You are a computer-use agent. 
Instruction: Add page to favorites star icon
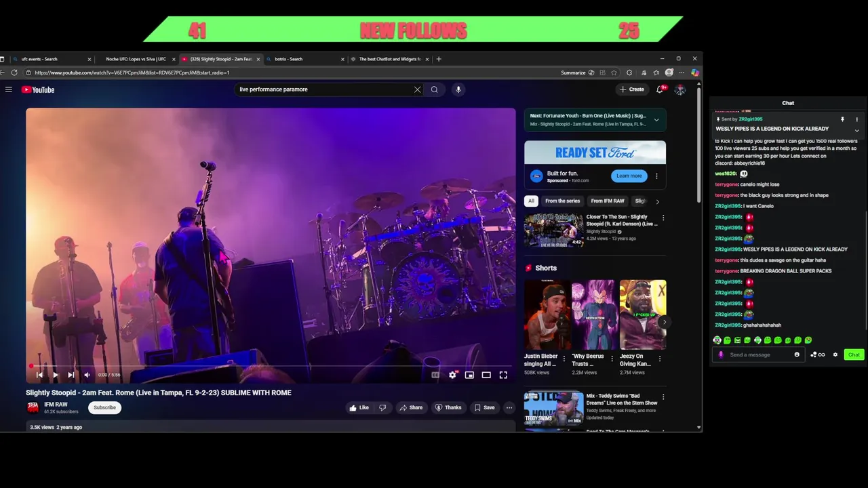coord(614,73)
